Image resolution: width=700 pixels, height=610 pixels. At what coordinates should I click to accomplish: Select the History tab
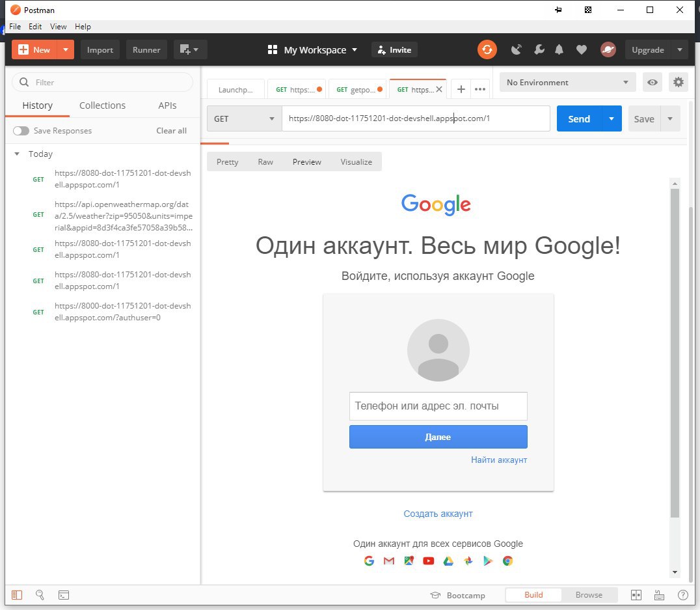click(38, 105)
